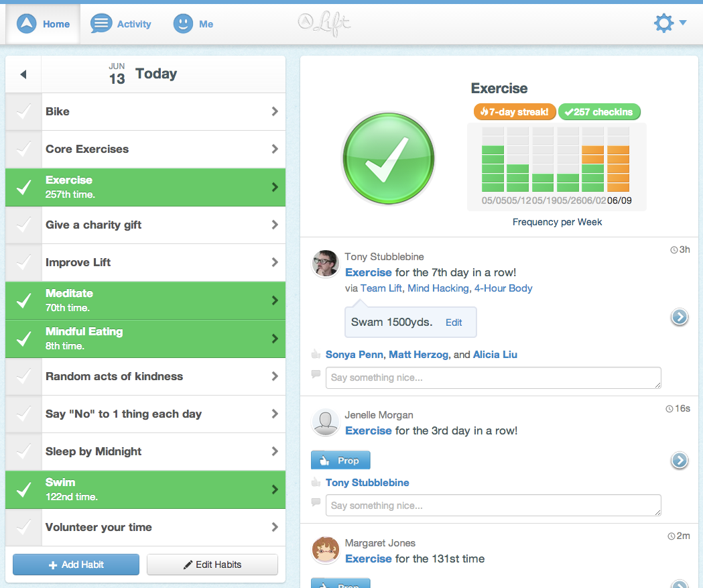Click comment field under Jenelle Morgan's post
Viewport: 703px width, 588px height.
(493, 506)
